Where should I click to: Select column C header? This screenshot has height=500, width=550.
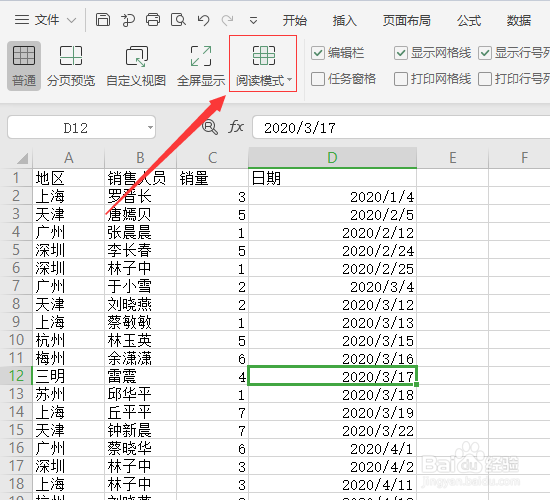tap(212, 158)
